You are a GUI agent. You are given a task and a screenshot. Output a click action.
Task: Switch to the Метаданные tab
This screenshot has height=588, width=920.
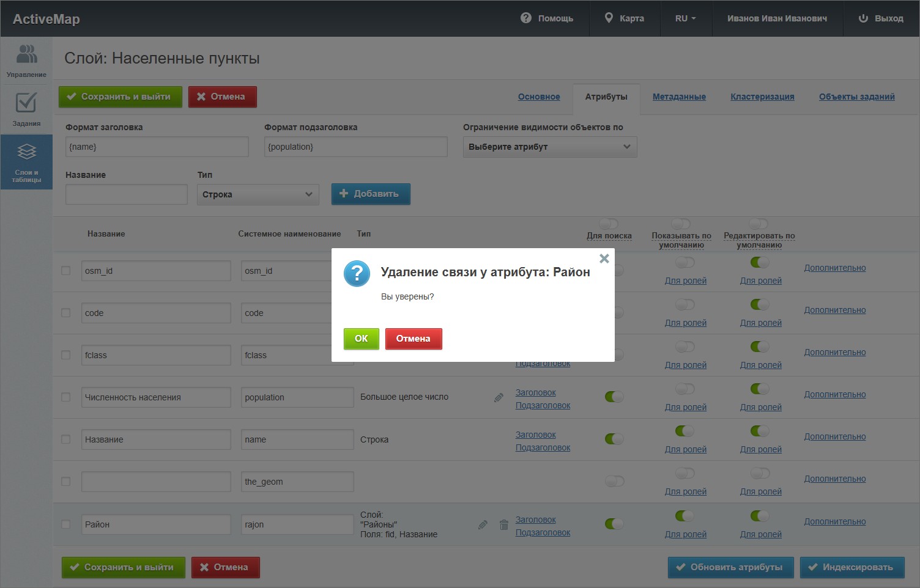point(679,97)
